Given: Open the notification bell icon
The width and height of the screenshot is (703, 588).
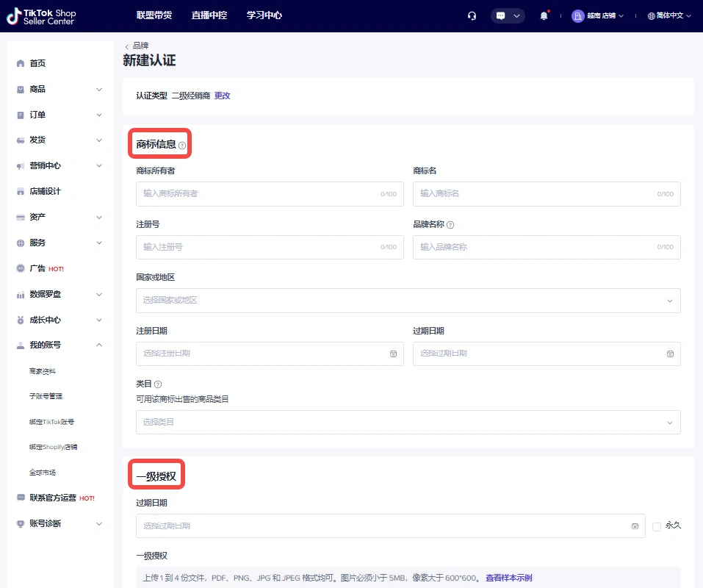Looking at the screenshot, I should tap(544, 15).
